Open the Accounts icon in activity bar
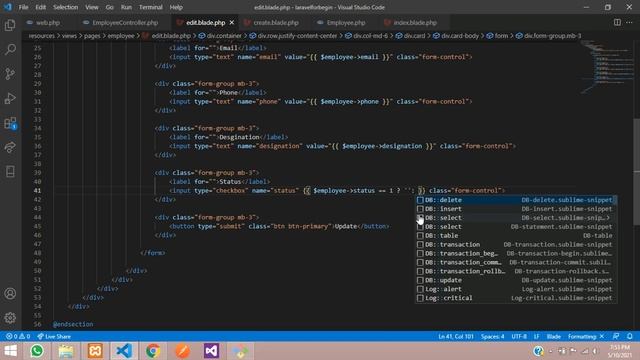This screenshot has height=360, width=640. click(10, 293)
